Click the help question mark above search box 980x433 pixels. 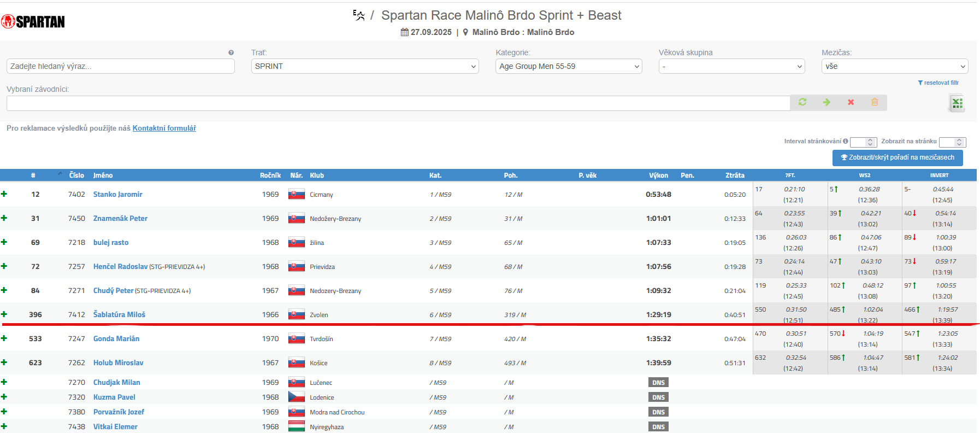click(231, 53)
